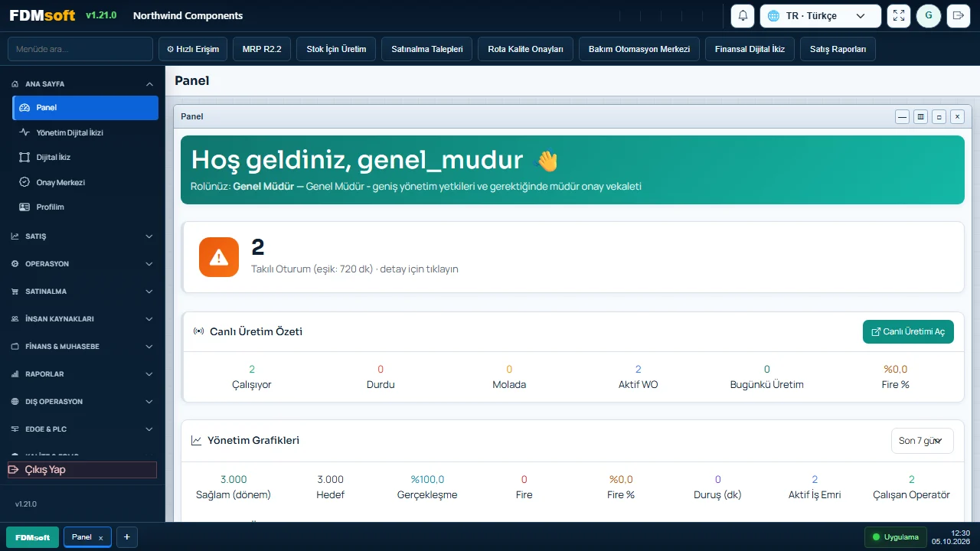The image size is (980, 551).
Task: Open the Son 7 gün period dropdown
Action: (x=923, y=441)
